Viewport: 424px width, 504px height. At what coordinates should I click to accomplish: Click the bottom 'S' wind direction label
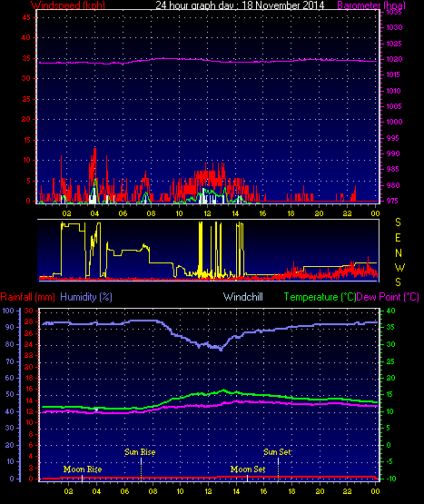[x=398, y=282]
